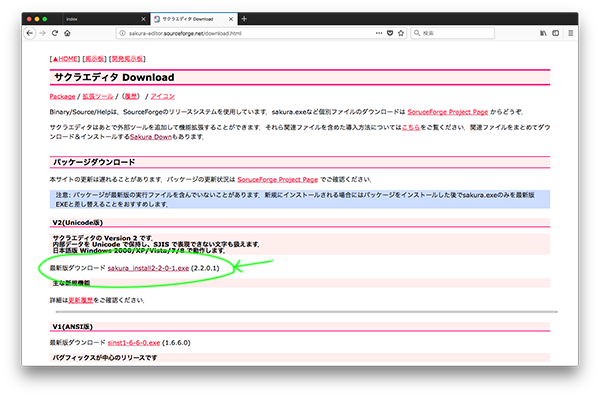Open SoruceForge Project Page link in intro

point(447,112)
